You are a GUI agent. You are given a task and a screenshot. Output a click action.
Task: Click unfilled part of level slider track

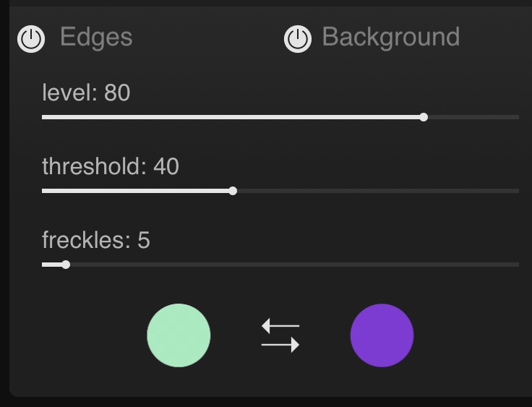[x=470, y=117]
